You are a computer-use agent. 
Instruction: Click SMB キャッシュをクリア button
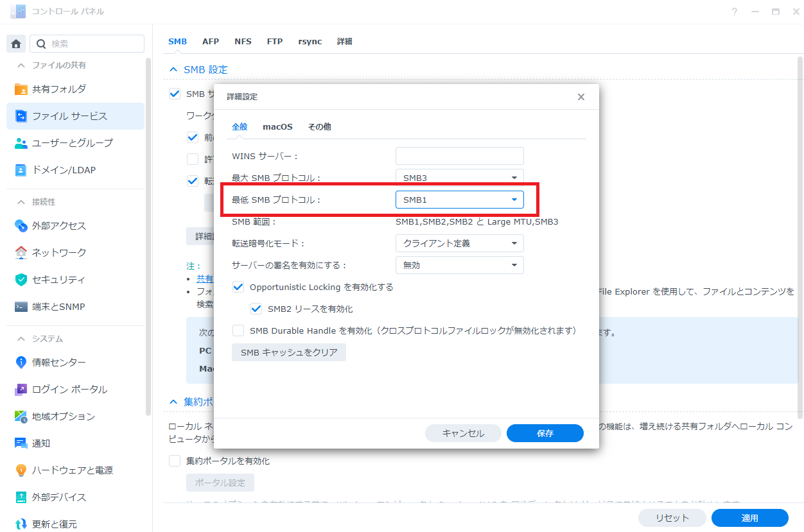[289, 352]
